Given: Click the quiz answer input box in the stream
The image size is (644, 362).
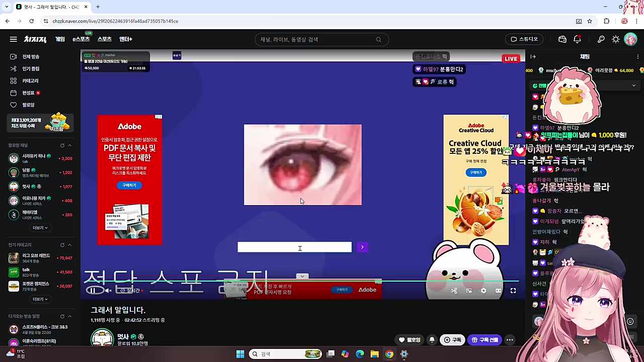Looking at the screenshot, I should [x=295, y=247].
